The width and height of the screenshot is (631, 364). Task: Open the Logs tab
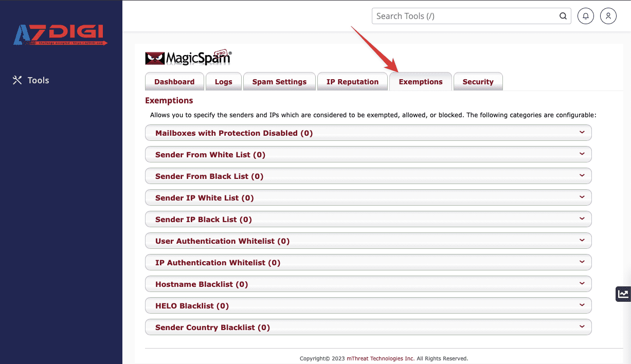tap(223, 82)
